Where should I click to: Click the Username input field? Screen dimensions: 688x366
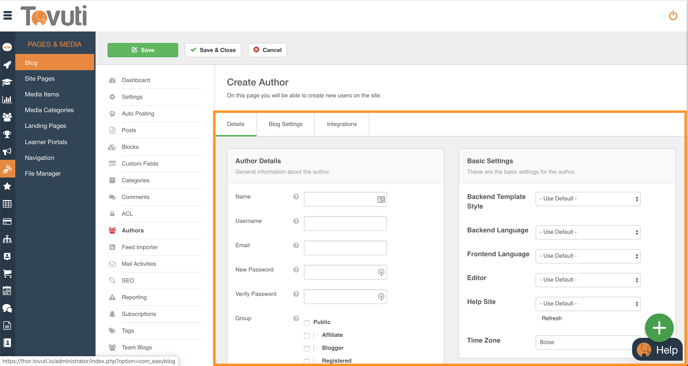345,223
